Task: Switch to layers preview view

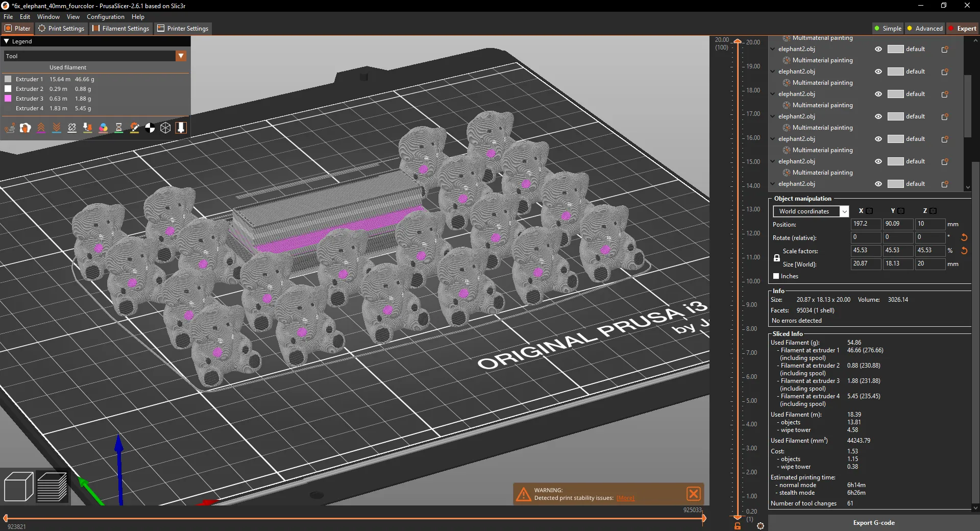Action: point(52,487)
